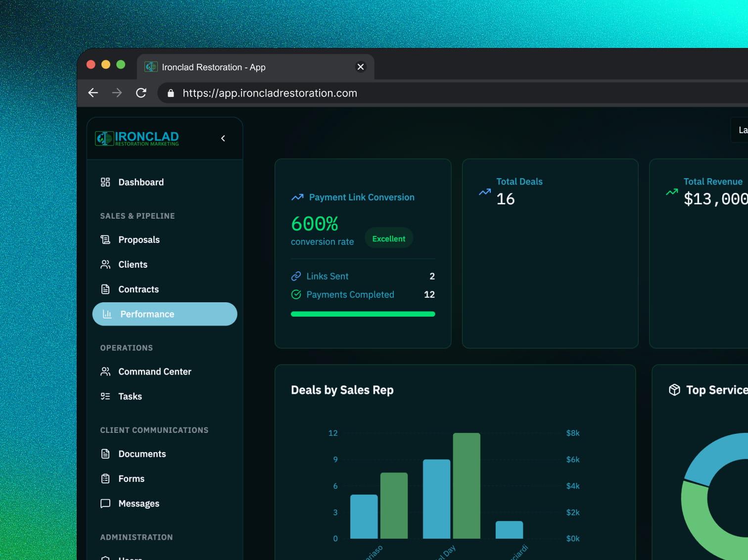The width and height of the screenshot is (748, 560).
Task: Click the Forms clipboard icon
Action: point(105,478)
